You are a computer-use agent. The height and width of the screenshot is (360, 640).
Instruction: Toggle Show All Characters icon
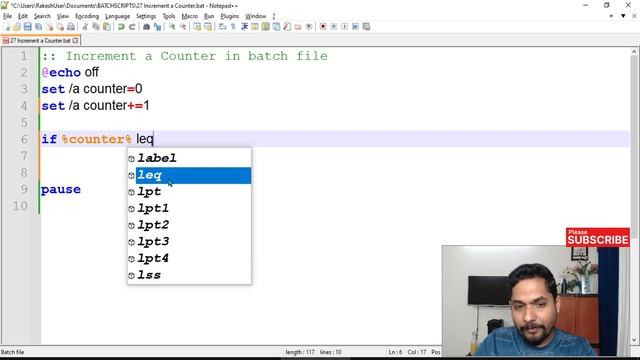[233, 27]
